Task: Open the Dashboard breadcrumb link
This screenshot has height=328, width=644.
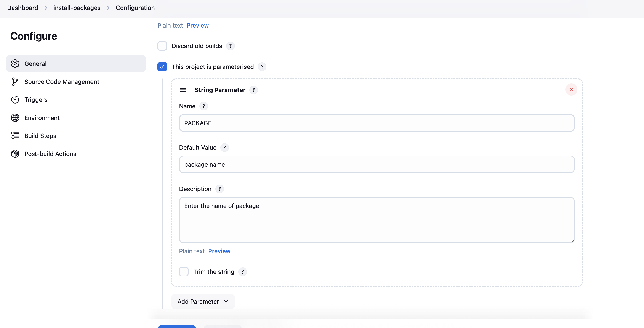Action: point(22,8)
